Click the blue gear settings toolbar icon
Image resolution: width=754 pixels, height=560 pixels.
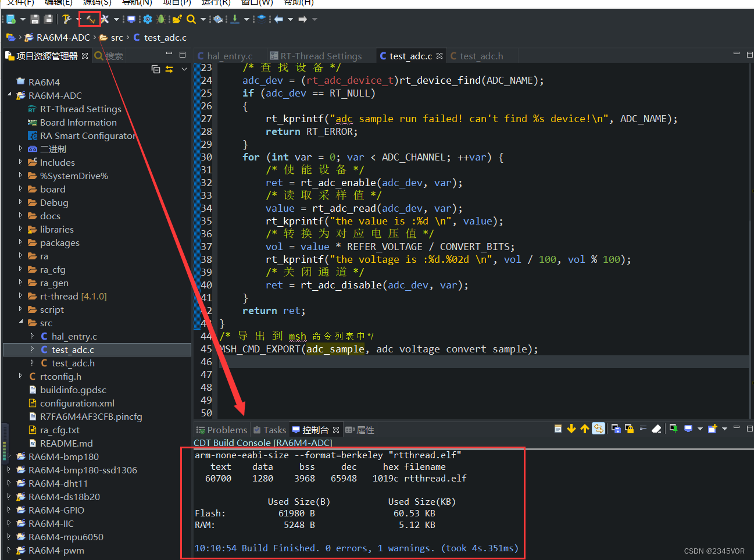pyautogui.click(x=148, y=19)
